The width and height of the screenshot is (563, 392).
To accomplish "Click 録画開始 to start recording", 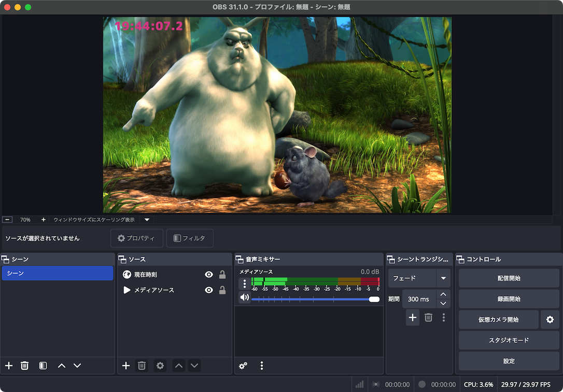I will pyautogui.click(x=509, y=299).
